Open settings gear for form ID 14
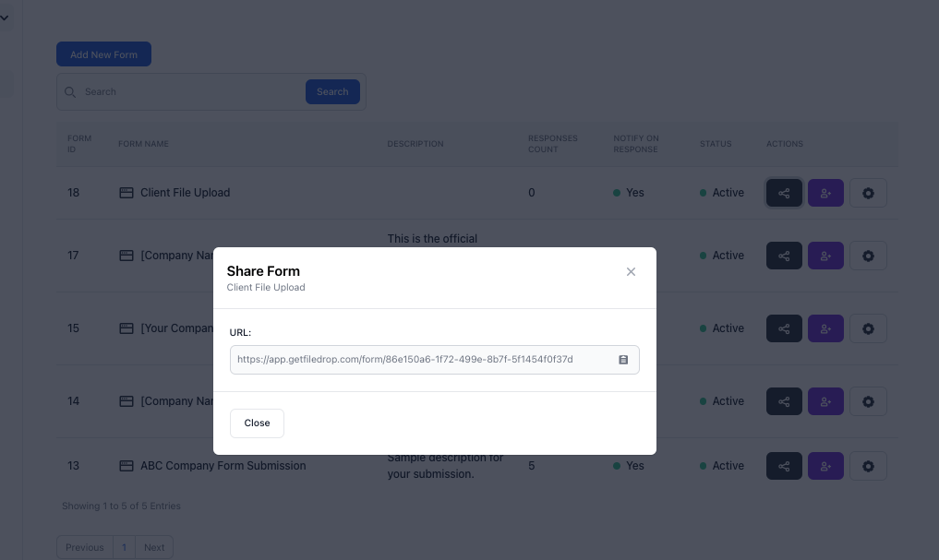 click(x=868, y=401)
